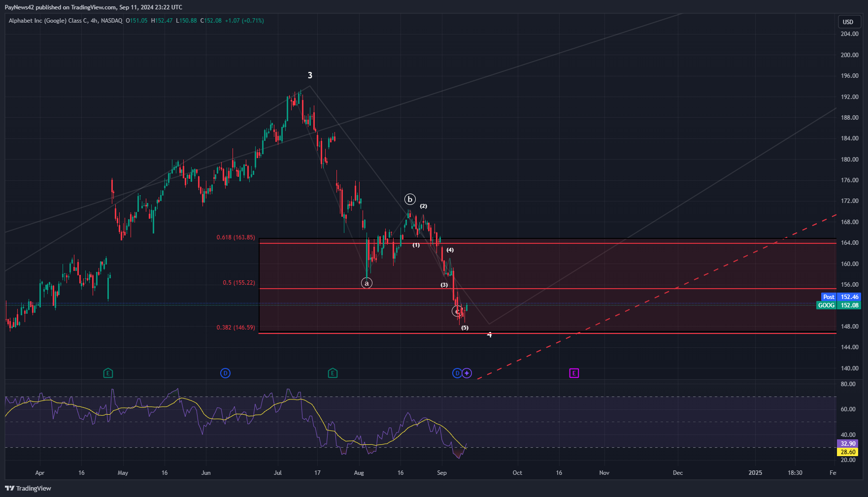Click the purple RSI value 32.90 tag
This screenshot has width=868, height=497.
[848, 443]
